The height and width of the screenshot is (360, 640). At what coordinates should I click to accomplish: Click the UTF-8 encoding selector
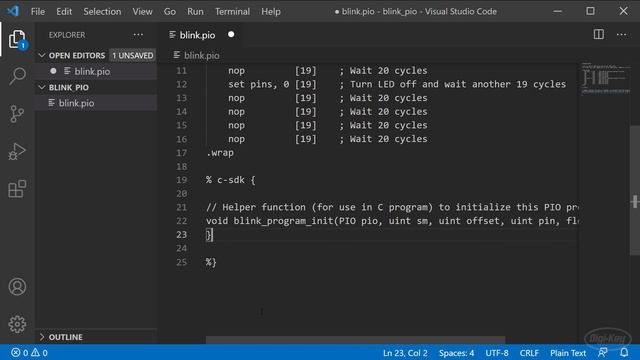coord(497,353)
